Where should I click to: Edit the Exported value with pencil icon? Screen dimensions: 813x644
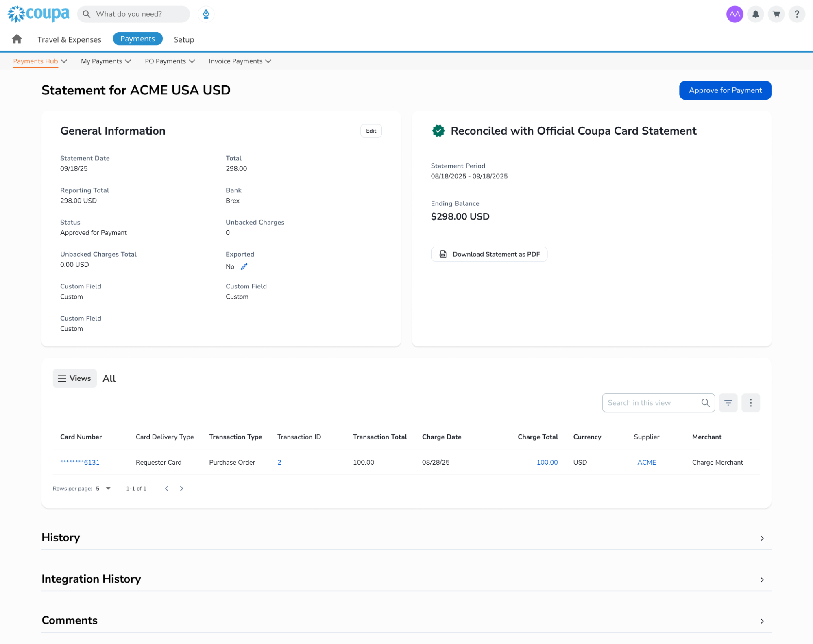[x=244, y=266]
